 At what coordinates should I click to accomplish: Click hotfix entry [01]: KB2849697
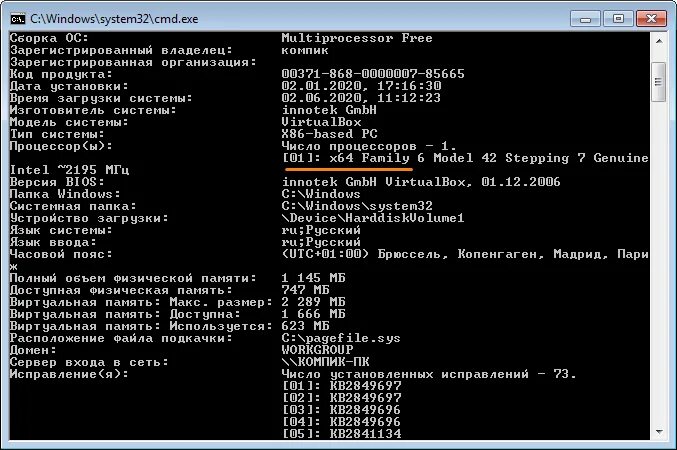tap(342, 386)
